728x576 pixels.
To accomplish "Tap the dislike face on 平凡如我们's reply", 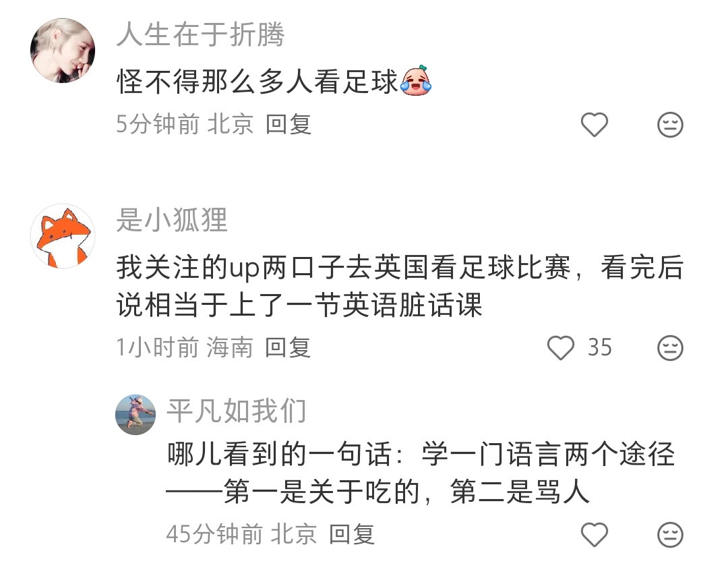I will point(670,534).
